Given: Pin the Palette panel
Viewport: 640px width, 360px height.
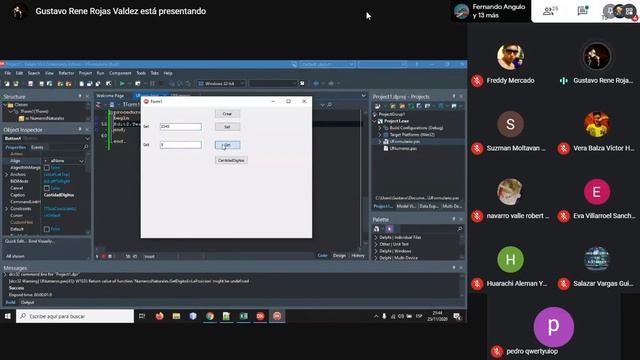Looking at the screenshot, I should tap(453, 219).
